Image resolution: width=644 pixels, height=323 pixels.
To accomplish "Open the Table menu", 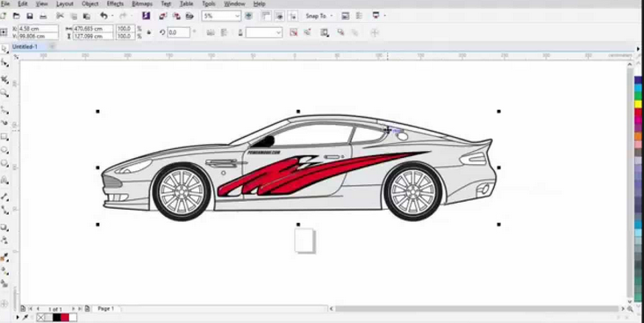I will (187, 4).
